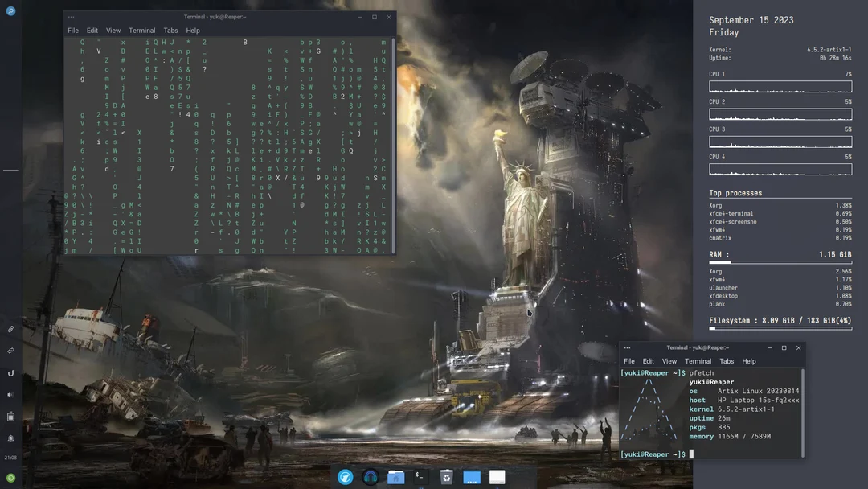
Task: Open the File menu in the cmatrix terminal
Action: 73,30
